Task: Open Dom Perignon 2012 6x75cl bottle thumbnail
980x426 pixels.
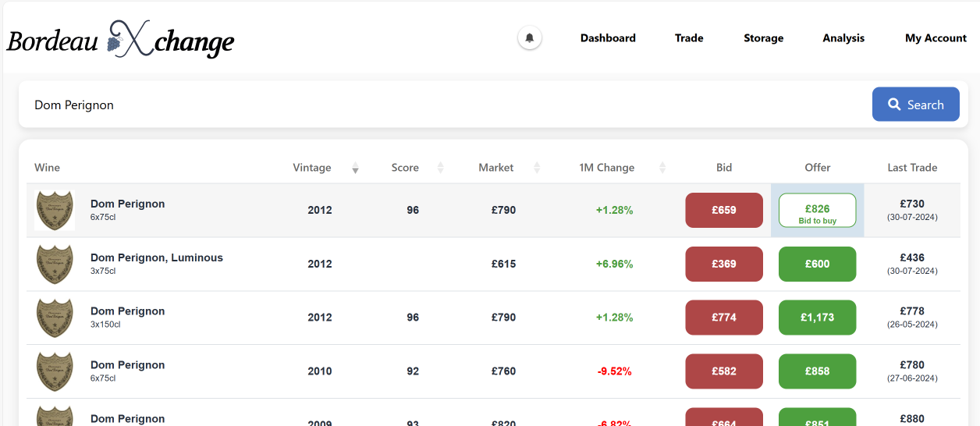Action: (x=55, y=211)
